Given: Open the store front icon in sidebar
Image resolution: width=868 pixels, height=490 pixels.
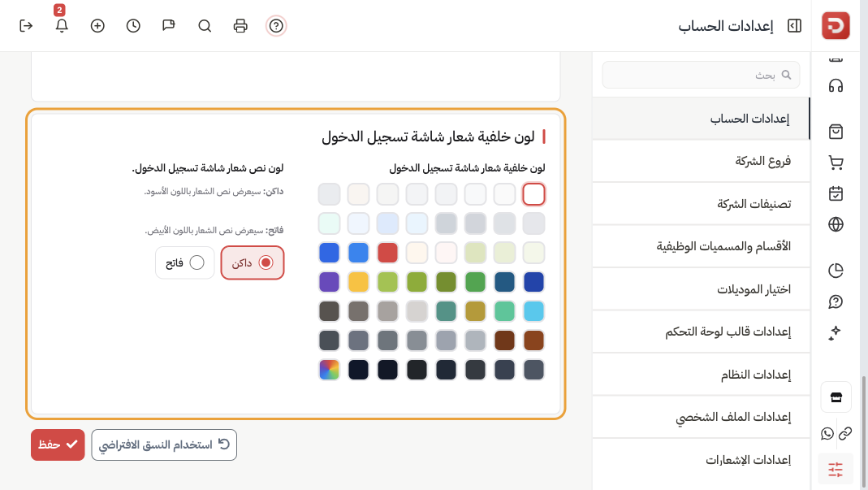Looking at the screenshot, I should tap(836, 397).
